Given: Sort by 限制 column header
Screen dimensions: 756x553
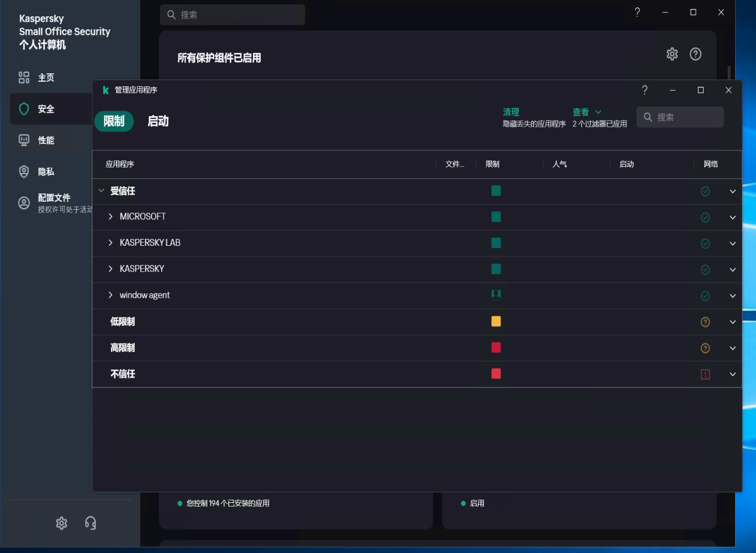Looking at the screenshot, I should pyautogui.click(x=492, y=164).
